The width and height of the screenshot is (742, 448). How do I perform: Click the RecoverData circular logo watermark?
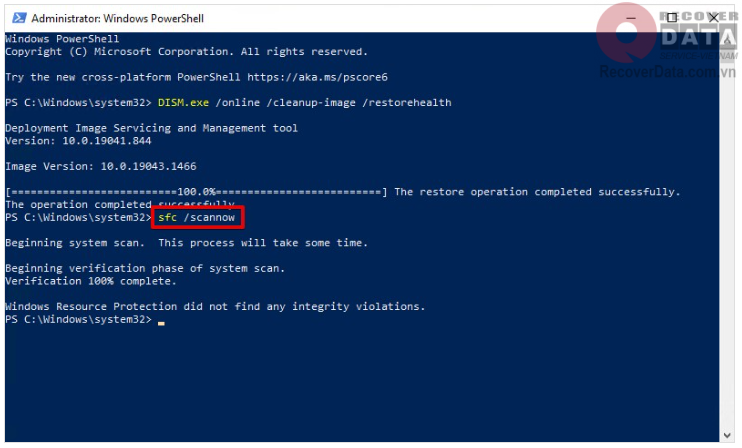pos(626,35)
